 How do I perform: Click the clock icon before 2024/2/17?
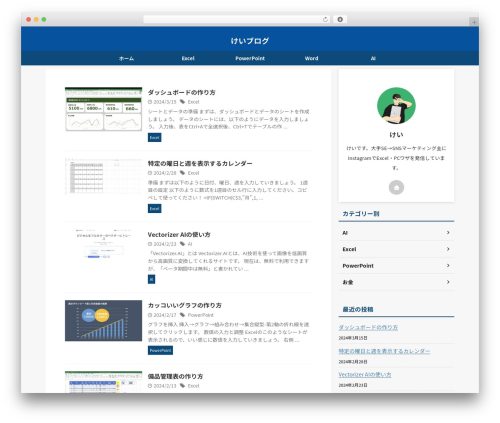[x=150, y=315]
